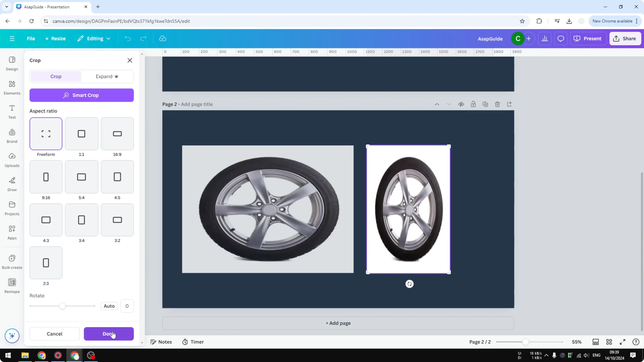Enter fullscreen with the expand arrows icon
644x362 pixels.
point(623,342)
